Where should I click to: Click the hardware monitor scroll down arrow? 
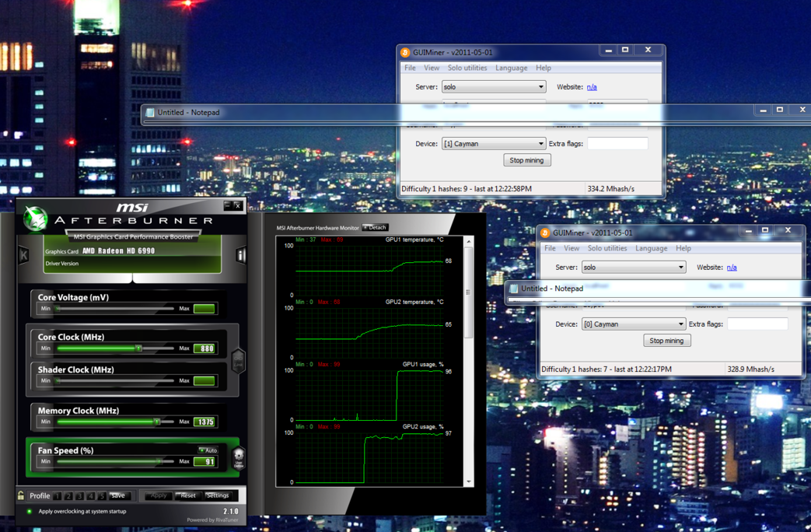pyautogui.click(x=469, y=481)
